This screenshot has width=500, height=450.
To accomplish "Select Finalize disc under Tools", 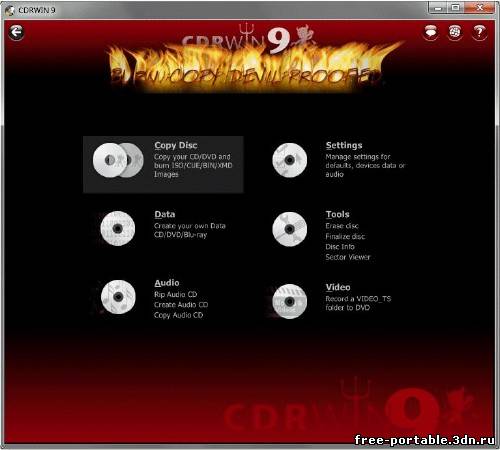I will pyautogui.click(x=345, y=236).
